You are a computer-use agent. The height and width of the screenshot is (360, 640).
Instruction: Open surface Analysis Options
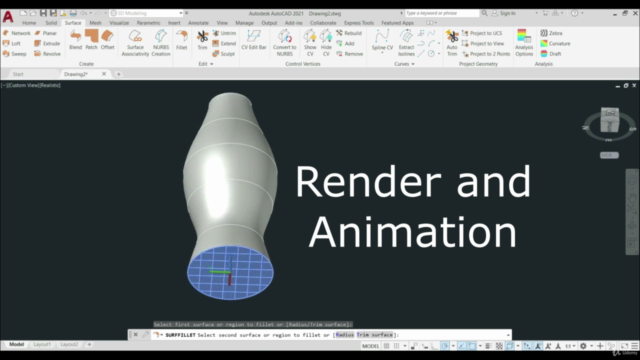tap(524, 43)
